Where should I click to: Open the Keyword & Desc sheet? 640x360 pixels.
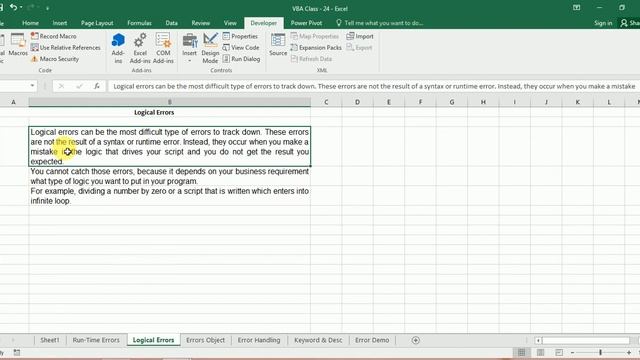tap(318, 340)
